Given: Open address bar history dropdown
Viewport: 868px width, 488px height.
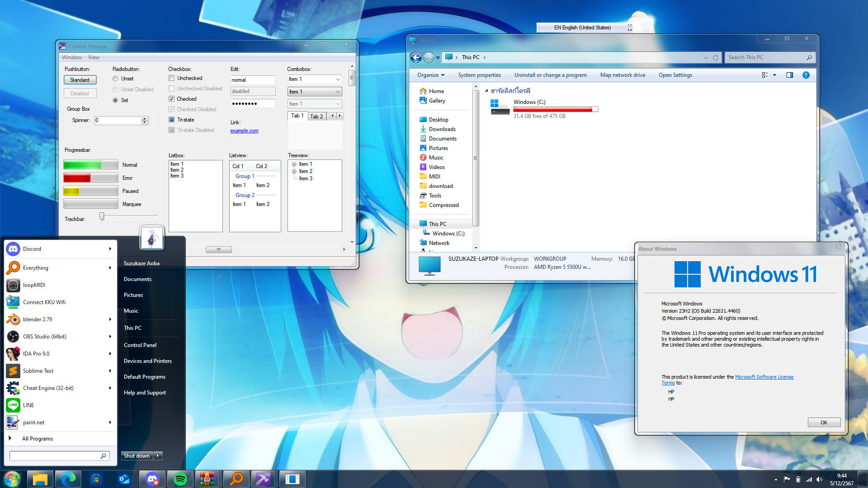Looking at the screenshot, I should [x=706, y=57].
